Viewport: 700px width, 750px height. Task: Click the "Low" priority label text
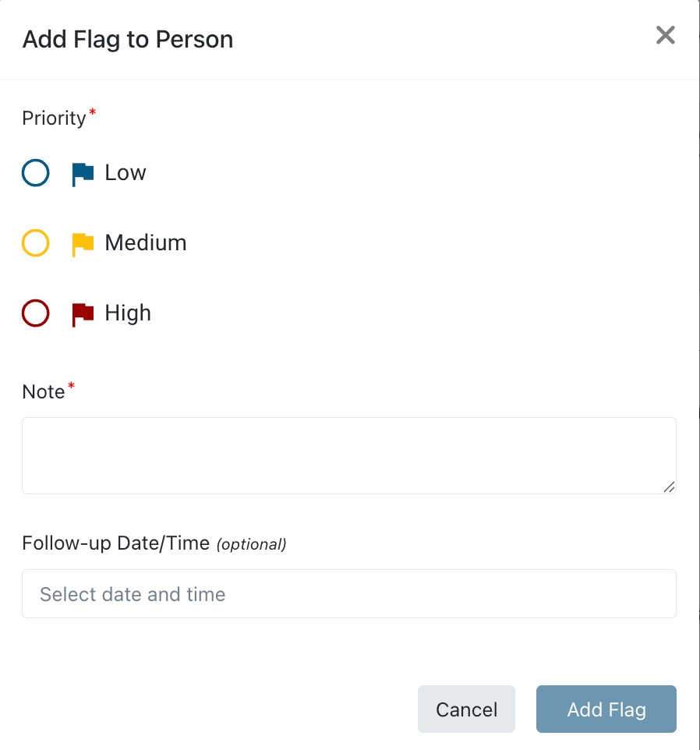[126, 173]
